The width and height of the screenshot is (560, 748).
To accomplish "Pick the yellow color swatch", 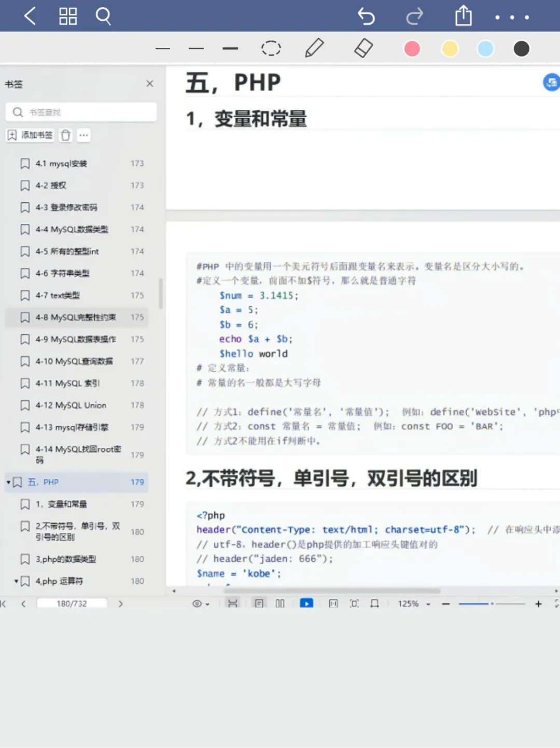I will point(450,49).
